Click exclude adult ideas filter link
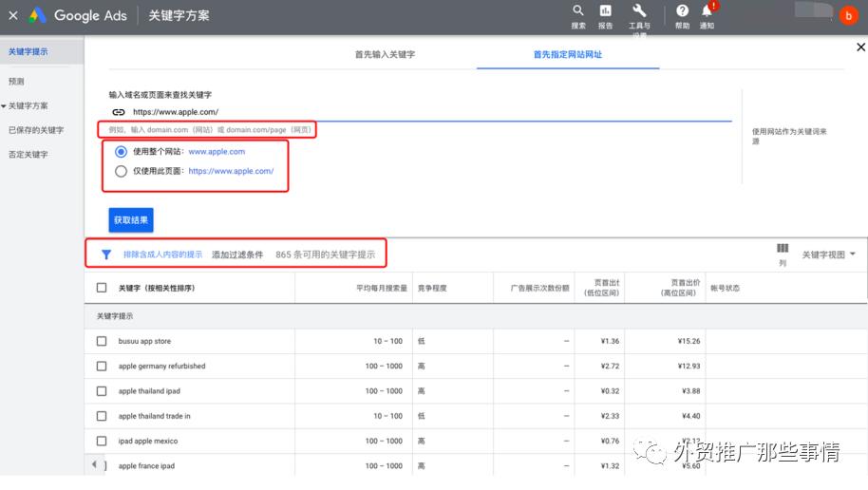Image resolution: width=868 pixels, height=490 pixels. tap(162, 254)
